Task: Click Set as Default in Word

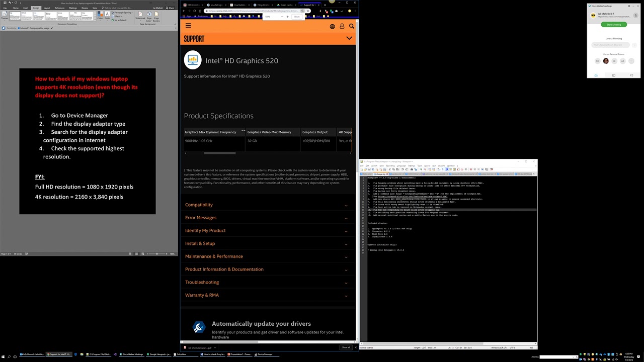Action: tap(120, 20)
